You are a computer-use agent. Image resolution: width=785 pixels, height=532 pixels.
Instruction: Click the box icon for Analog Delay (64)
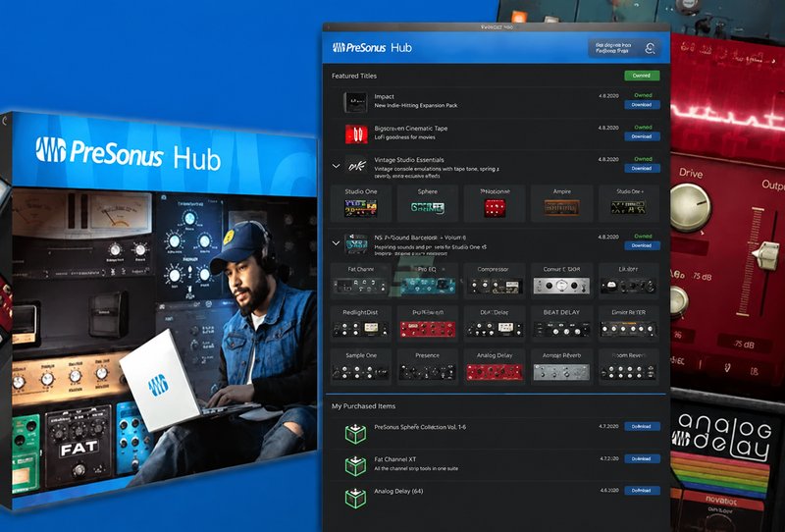click(355, 498)
